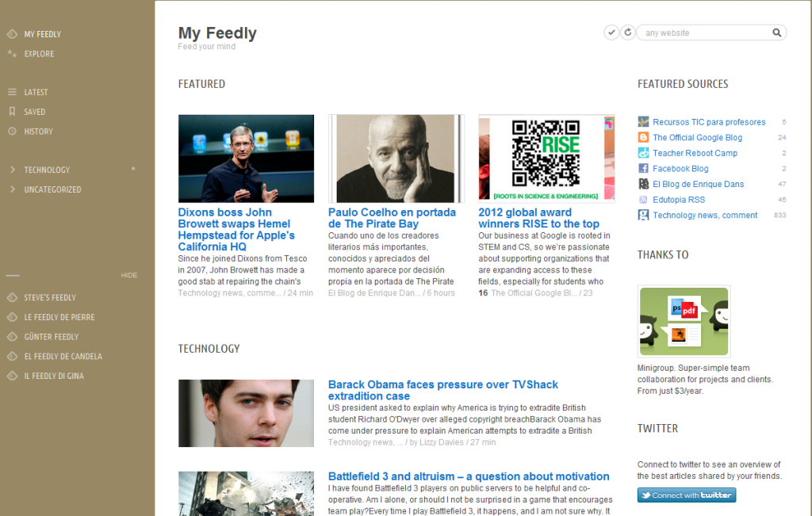Click Technology unread indicator dot

click(133, 169)
